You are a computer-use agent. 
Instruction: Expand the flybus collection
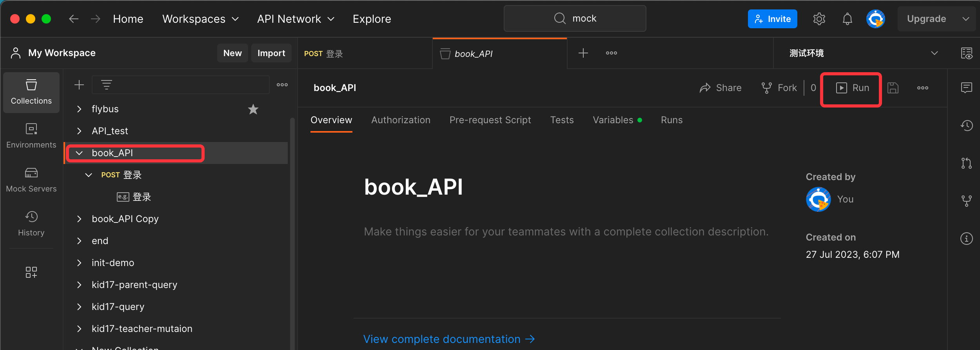click(79, 109)
